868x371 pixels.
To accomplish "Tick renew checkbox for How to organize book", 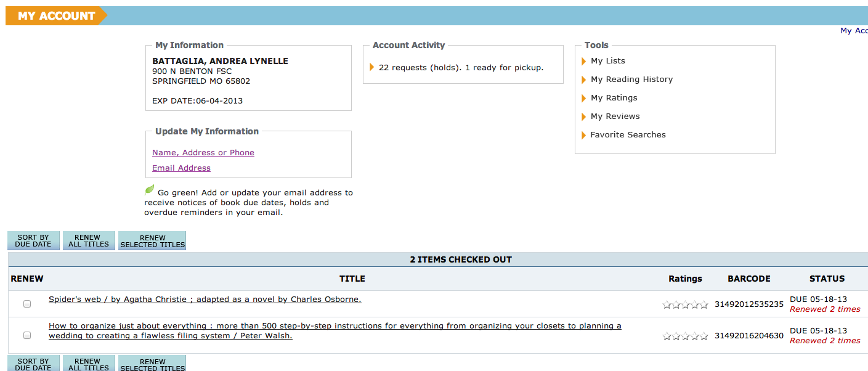I will point(27,335).
